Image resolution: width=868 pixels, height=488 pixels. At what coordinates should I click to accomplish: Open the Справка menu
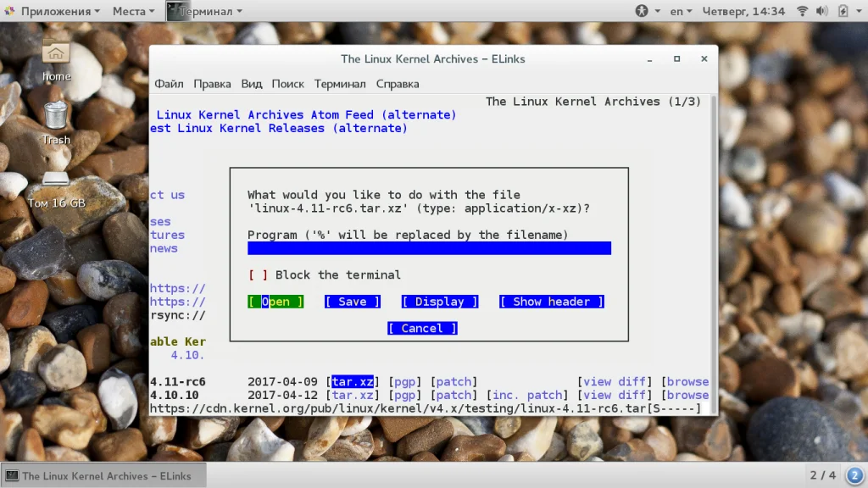click(397, 84)
